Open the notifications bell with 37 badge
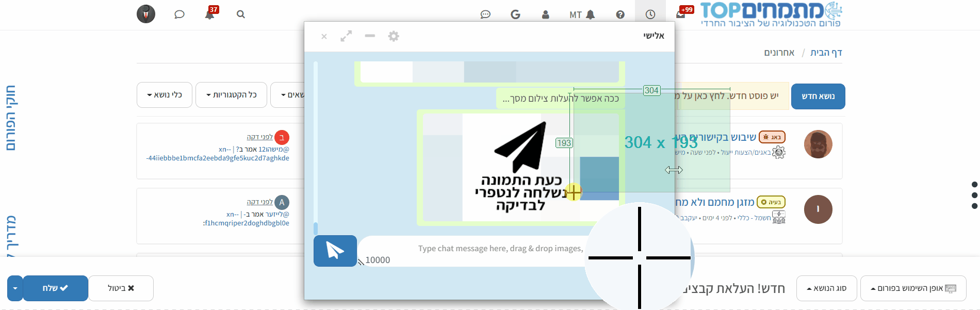This screenshot has height=310, width=980. pos(209,14)
